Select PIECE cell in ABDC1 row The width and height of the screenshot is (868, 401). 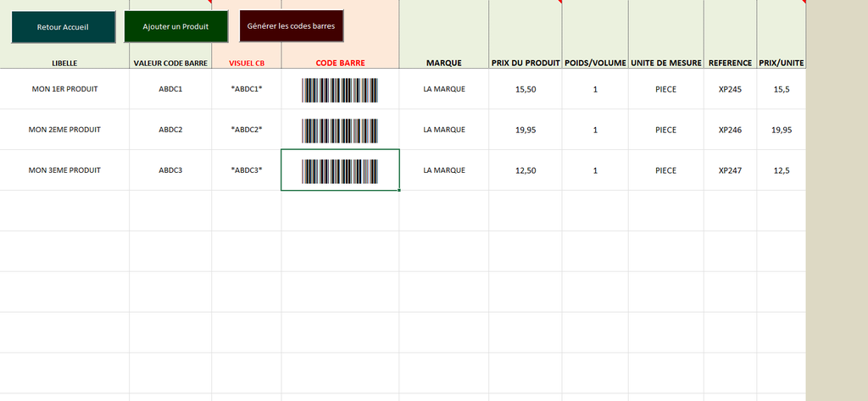[x=666, y=89]
